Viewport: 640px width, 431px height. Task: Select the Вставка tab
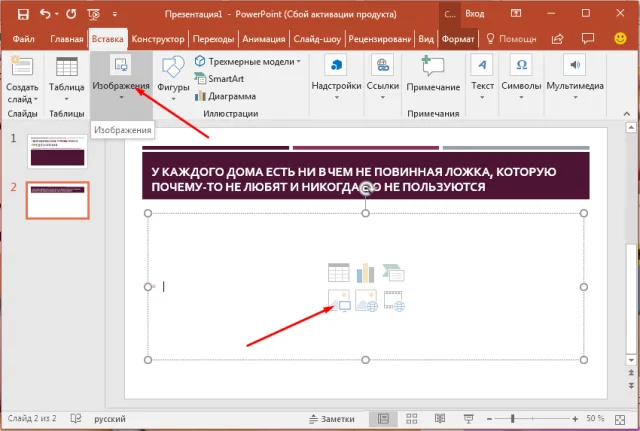coord(108,39)
